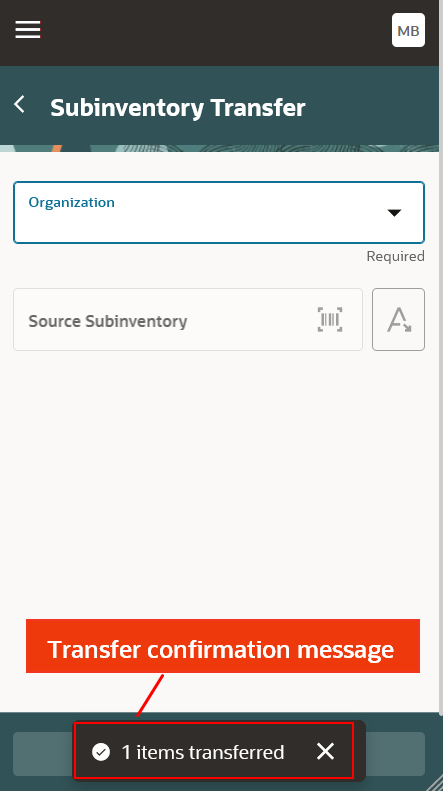Click the Organization field label
The height and width of the screenshot is (791, 443).
(71, 202)
